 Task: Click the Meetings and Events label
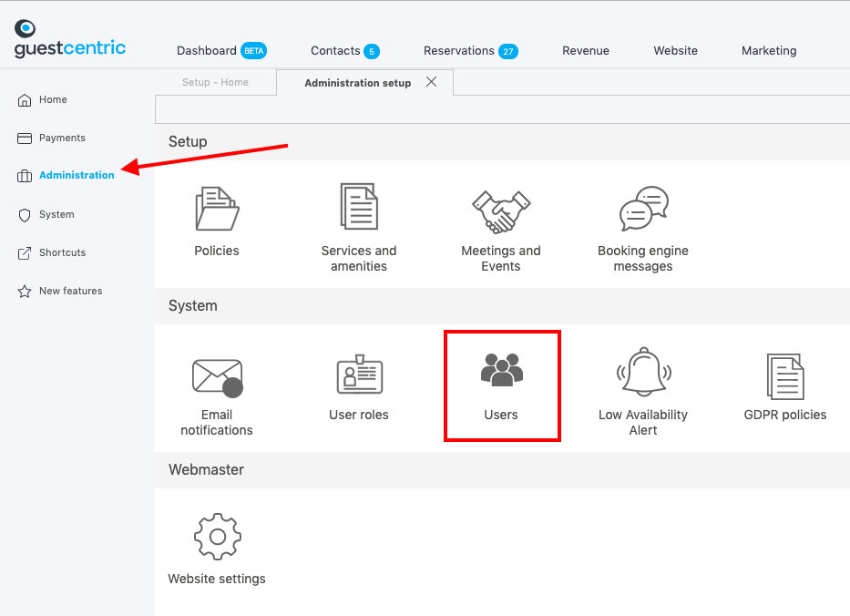pyautogui.click(x=501, y=259)
